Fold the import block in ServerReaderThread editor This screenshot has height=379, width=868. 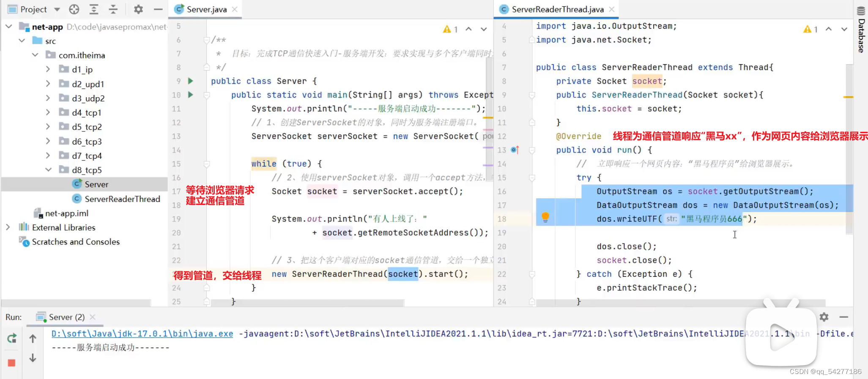(x=532, y=40)
